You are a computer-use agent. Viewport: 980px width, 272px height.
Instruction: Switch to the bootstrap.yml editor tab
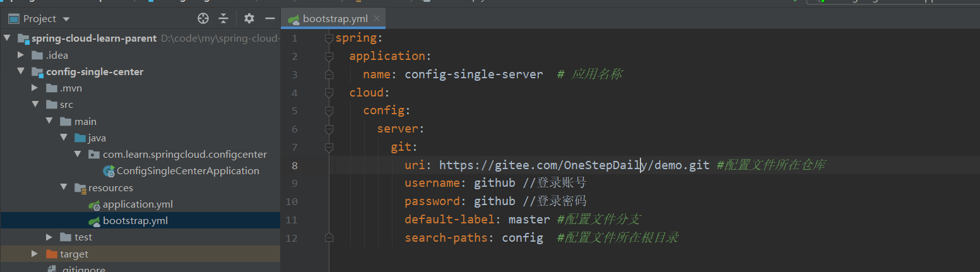pyautogui.click(x=334, y=18)
